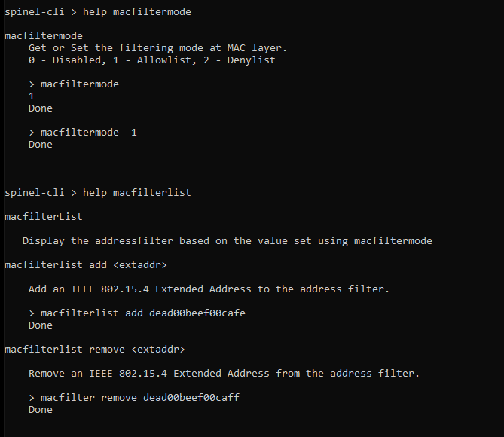
Task: Click the 'help macfiltermode' command at top
Action: click(136, 11)
